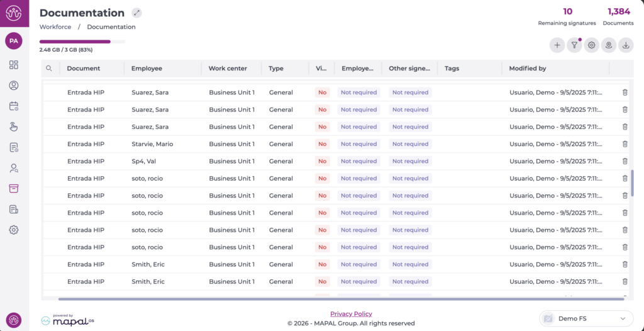The width and height of the screenshot is (644, 331).
Task: Open the table settings gear in toolbar
Action: click(591, 45)
